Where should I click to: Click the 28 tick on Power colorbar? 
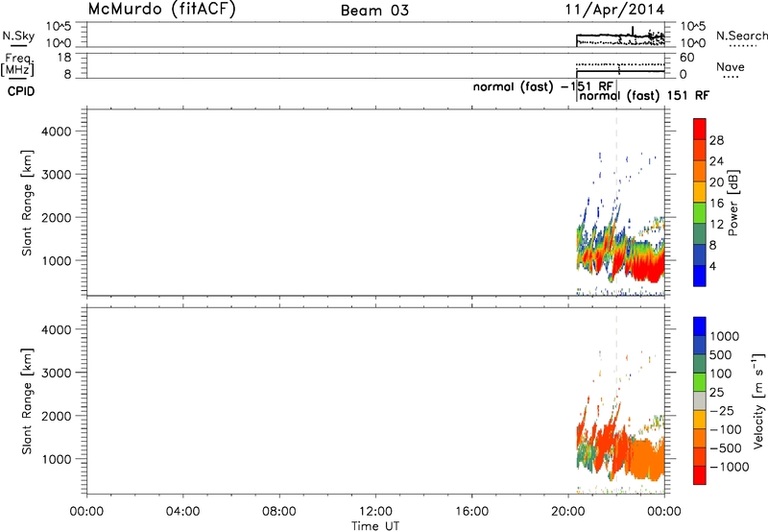716,140
